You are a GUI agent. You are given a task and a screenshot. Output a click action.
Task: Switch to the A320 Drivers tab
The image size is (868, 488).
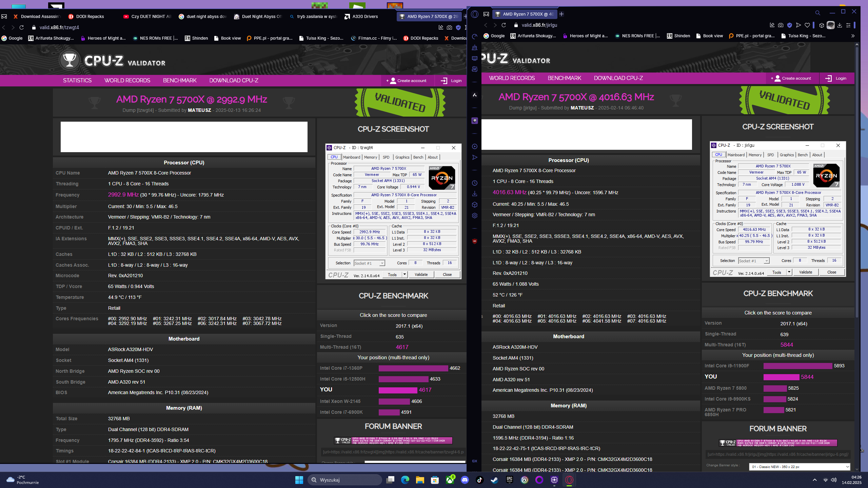pyautogui.click(x=364, y=16)
